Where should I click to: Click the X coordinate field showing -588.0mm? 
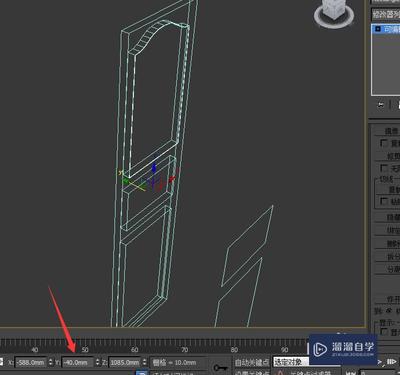[31, 362]
